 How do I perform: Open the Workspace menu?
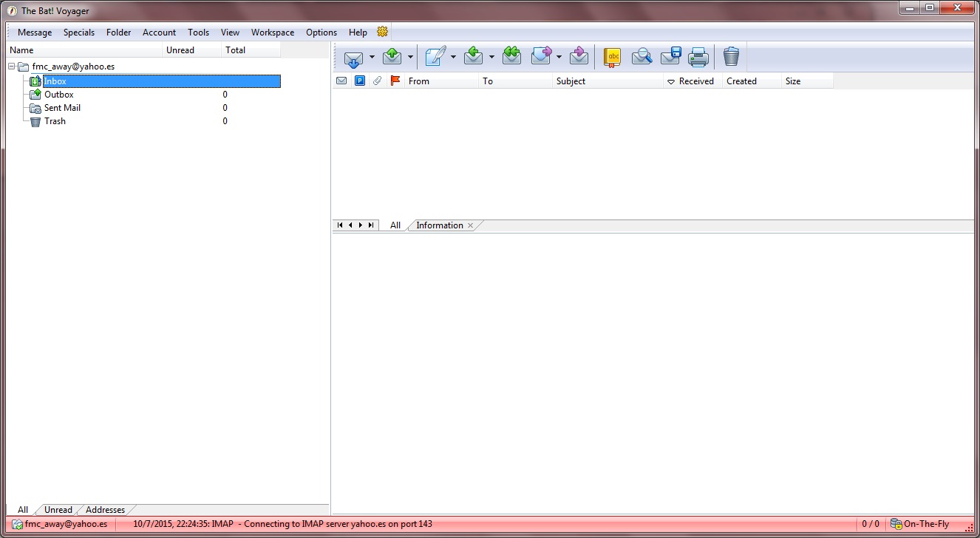[x=273, y=33]
